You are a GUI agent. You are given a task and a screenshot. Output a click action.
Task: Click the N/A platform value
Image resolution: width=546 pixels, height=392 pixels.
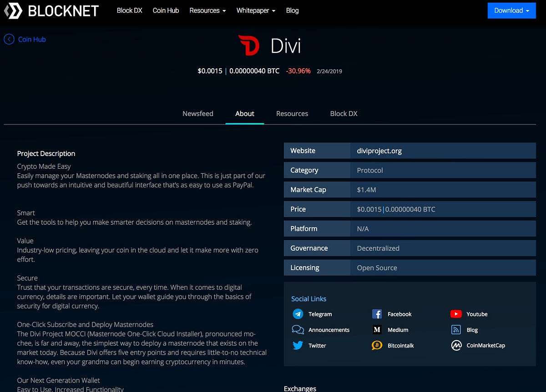coord(363,229)
